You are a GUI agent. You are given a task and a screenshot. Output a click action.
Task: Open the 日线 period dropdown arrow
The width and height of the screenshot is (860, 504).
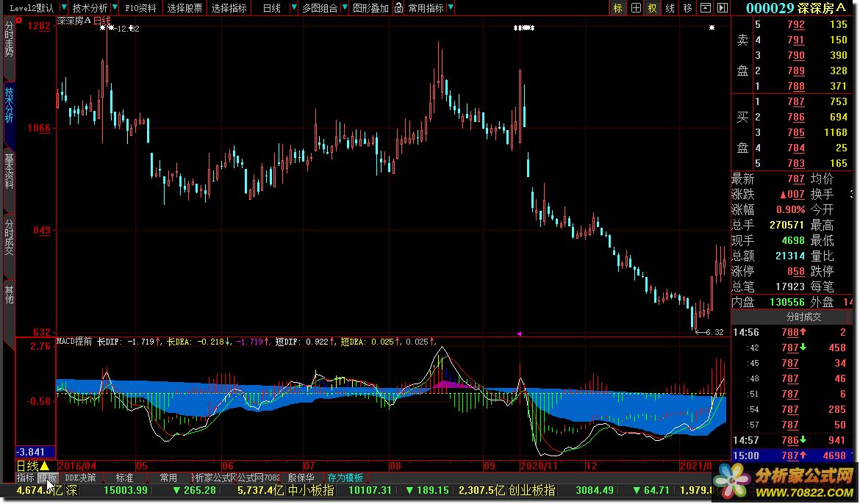(293, 7)
